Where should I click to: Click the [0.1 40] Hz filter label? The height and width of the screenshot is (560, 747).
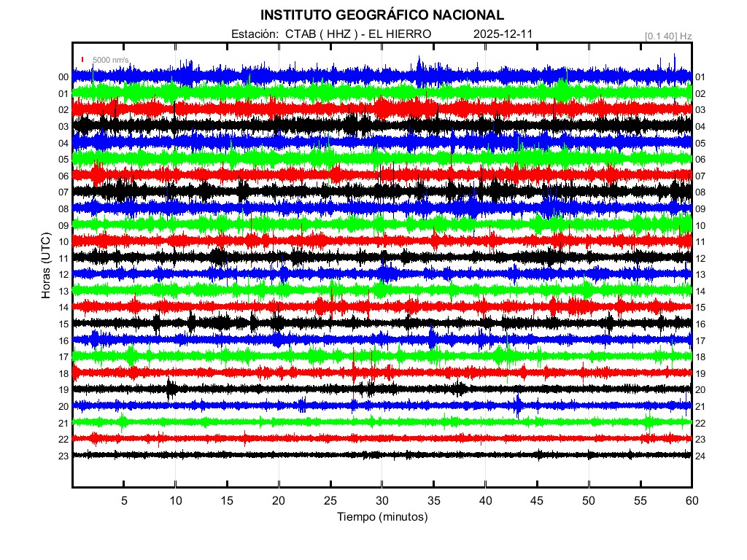[667, 35]
